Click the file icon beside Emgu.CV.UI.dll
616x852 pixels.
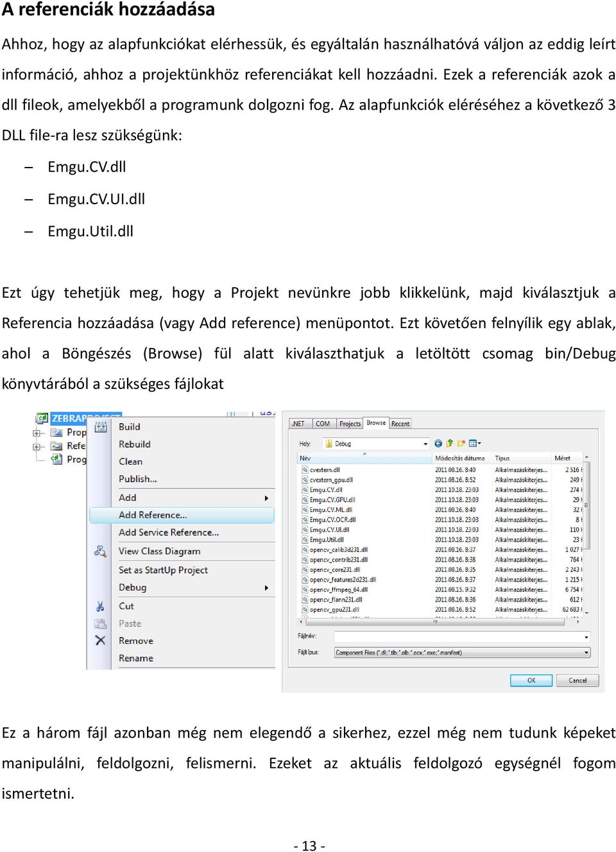pyautogui.click(x=305, y=530)
